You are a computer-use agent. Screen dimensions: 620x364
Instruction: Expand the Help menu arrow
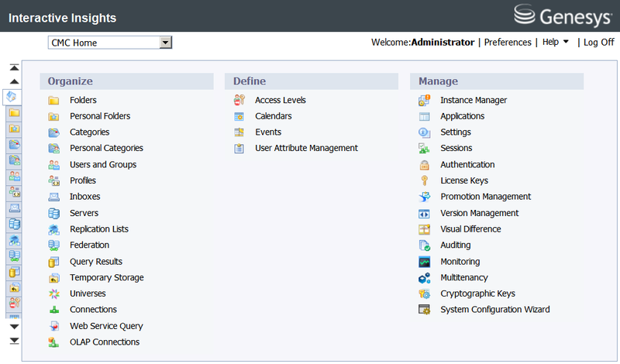click(566, 42)
